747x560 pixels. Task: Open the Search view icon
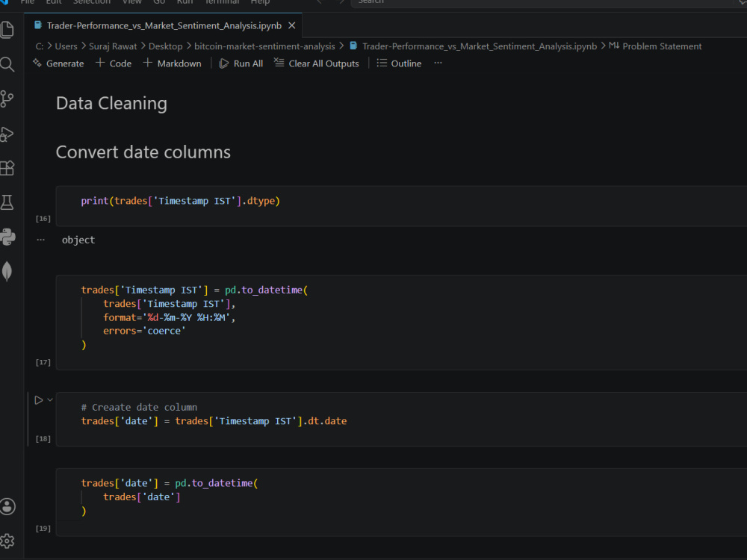(7, 64)
